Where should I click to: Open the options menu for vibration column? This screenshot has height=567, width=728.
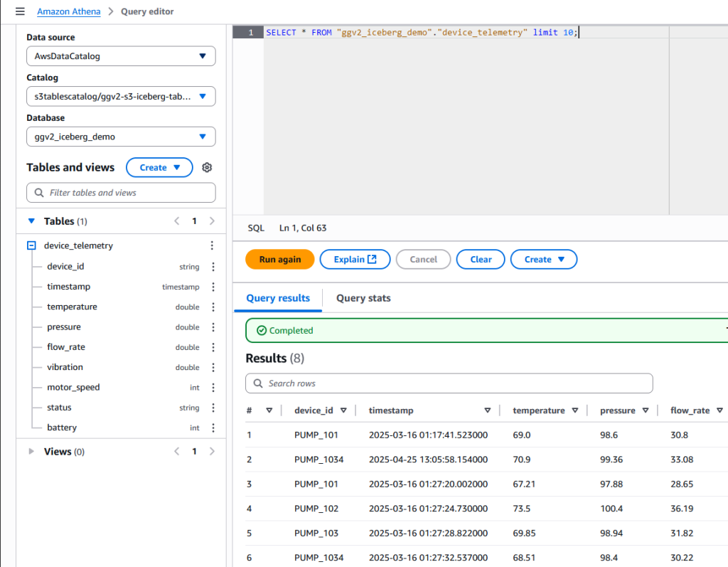211,367
